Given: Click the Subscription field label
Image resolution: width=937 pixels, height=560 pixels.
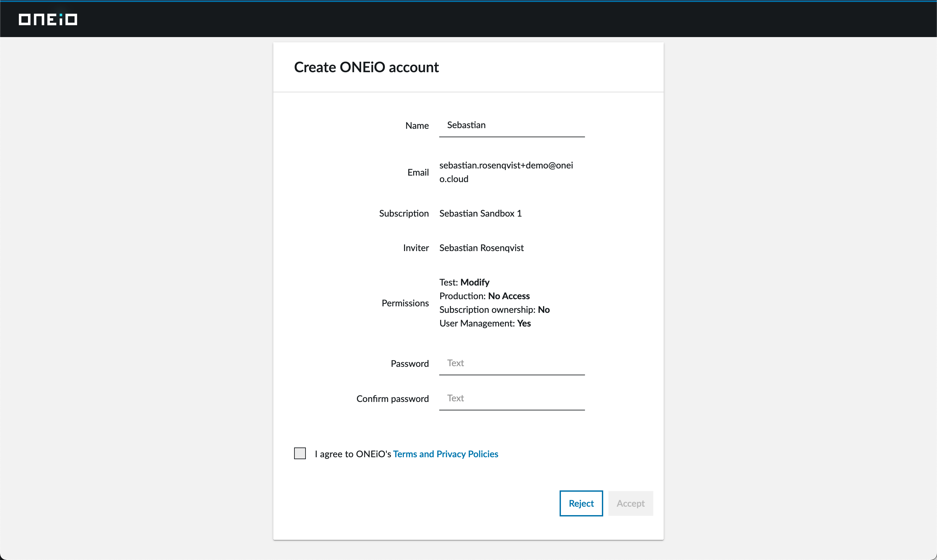Looking at the screenshot, I should tap(403, 214).
